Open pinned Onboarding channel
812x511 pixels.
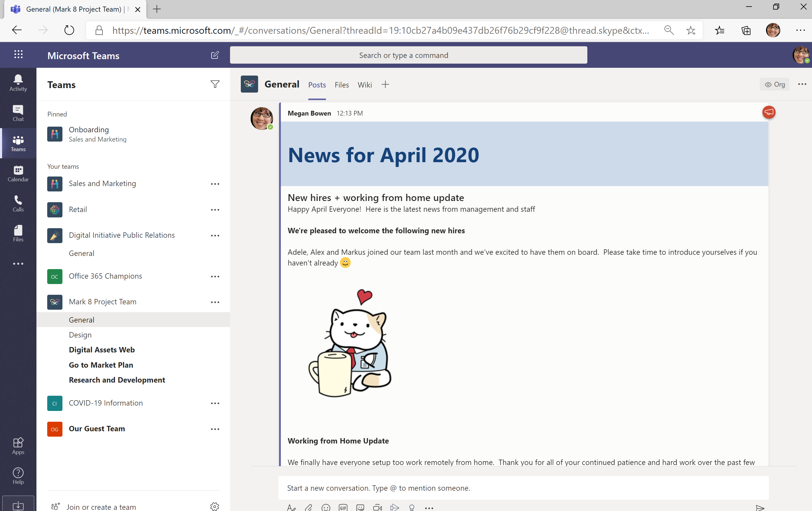coord(133,134)
